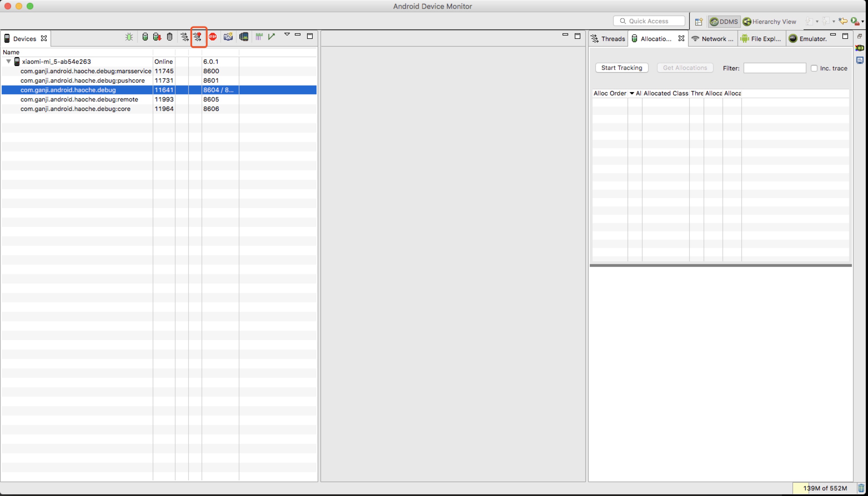Start method profiling with the red-dot threads icon
868x496 pixels.
(198, 37)
